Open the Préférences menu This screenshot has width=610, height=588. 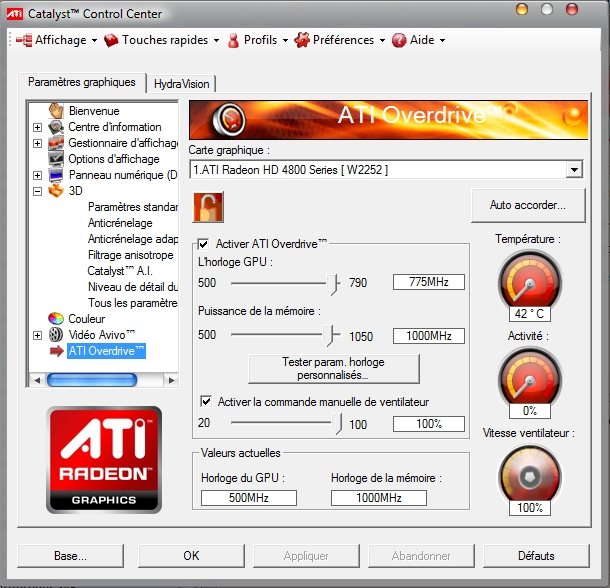tap(340, 40)
